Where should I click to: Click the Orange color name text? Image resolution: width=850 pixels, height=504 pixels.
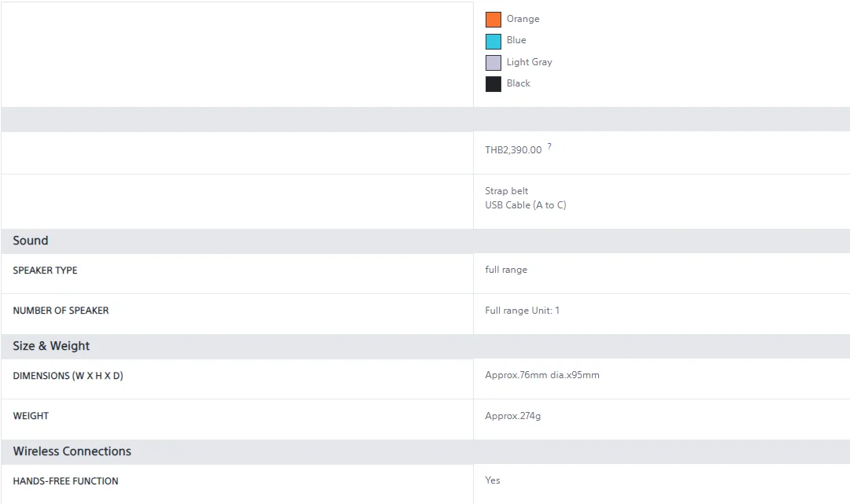tap(523, 19)
